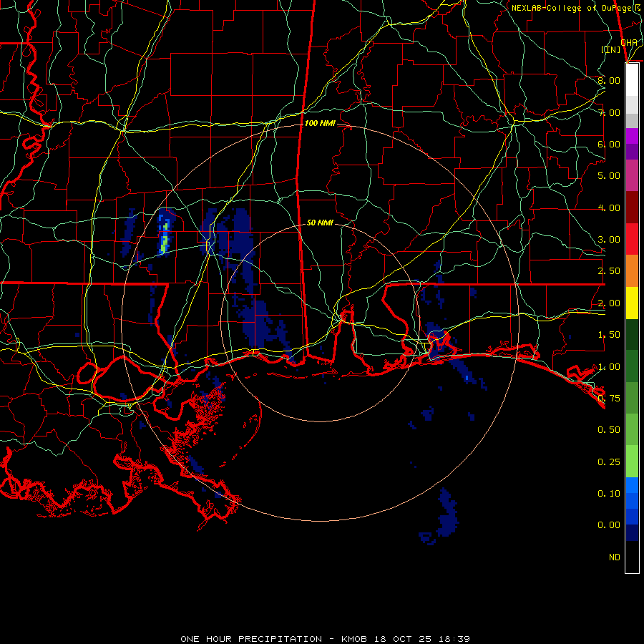Pick the dark red swatch near 4.00
The image size is (644, 644).
tap(632, 208)
